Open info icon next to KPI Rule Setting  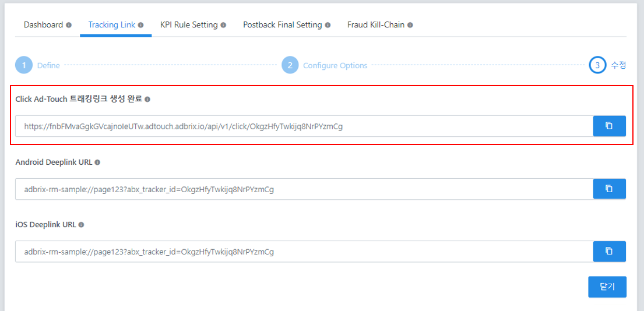(223, 25)
